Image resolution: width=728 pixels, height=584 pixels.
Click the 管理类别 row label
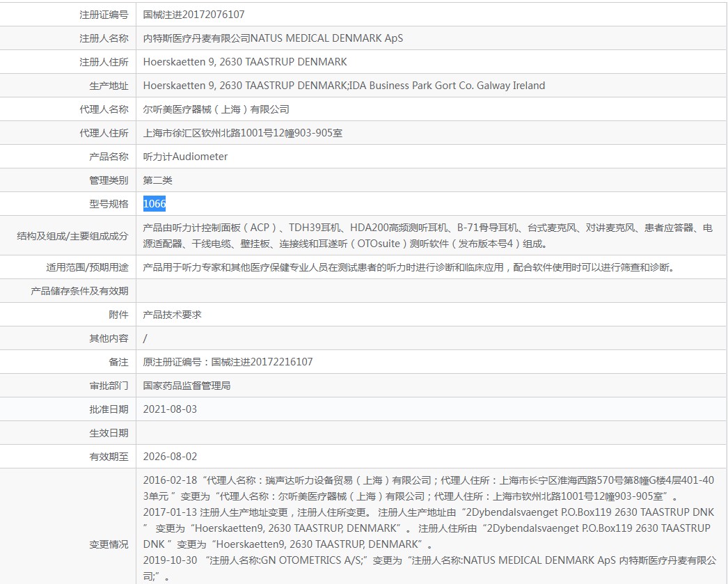coord(109,180)
